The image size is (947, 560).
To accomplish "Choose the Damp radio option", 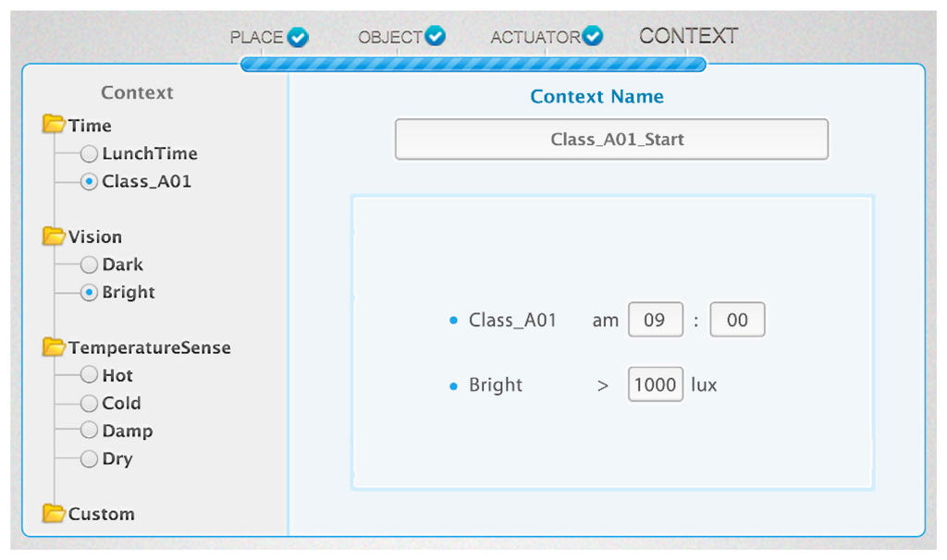I will tap(89, 431).
